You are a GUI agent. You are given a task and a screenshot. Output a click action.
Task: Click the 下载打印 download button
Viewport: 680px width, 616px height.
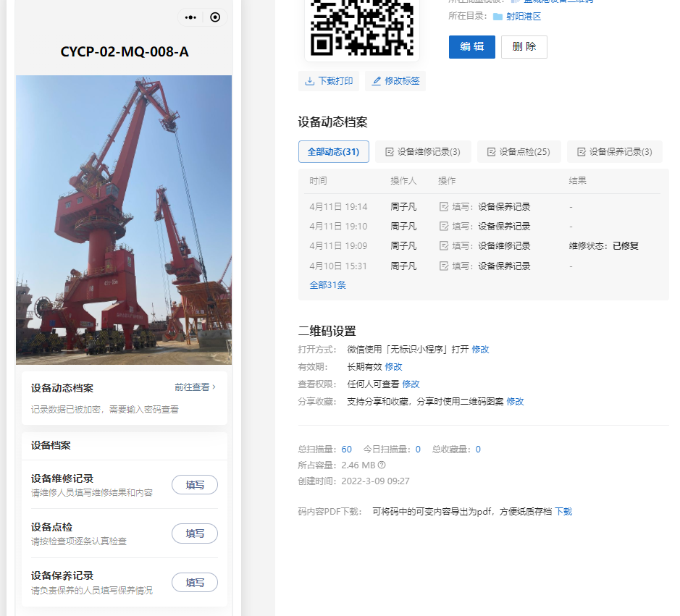(x=329, y=81)
